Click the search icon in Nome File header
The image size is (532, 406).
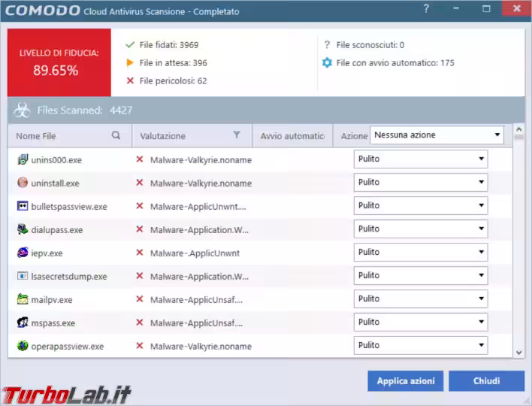pyautogui.click(x=116, y=135)
